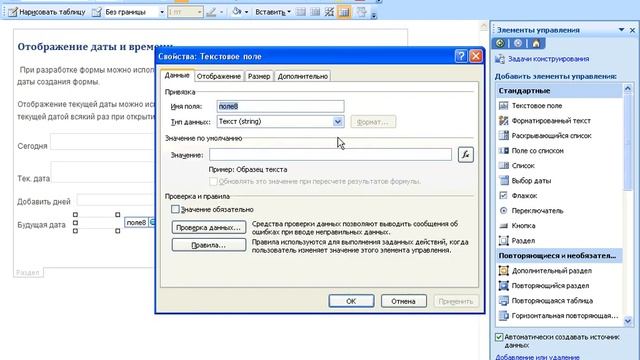Select the Флажок control icon
The image size is (640, 360).
point(504,196)
